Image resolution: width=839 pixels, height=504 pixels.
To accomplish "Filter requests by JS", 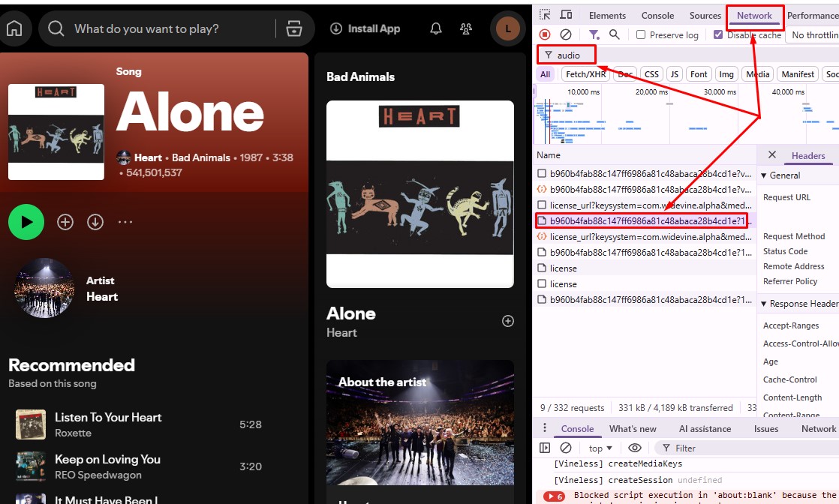I will tap(674, 74).
